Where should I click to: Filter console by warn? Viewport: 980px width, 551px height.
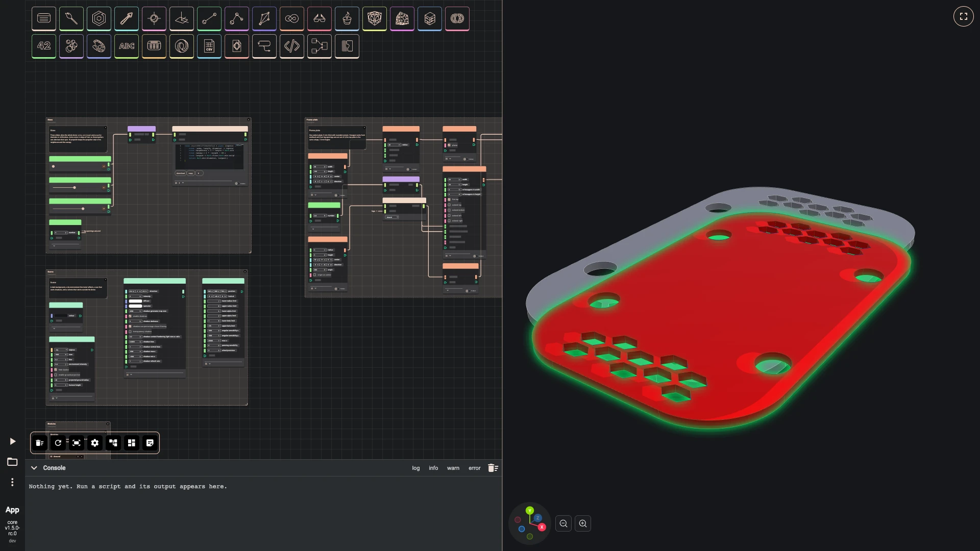point(453,468)
